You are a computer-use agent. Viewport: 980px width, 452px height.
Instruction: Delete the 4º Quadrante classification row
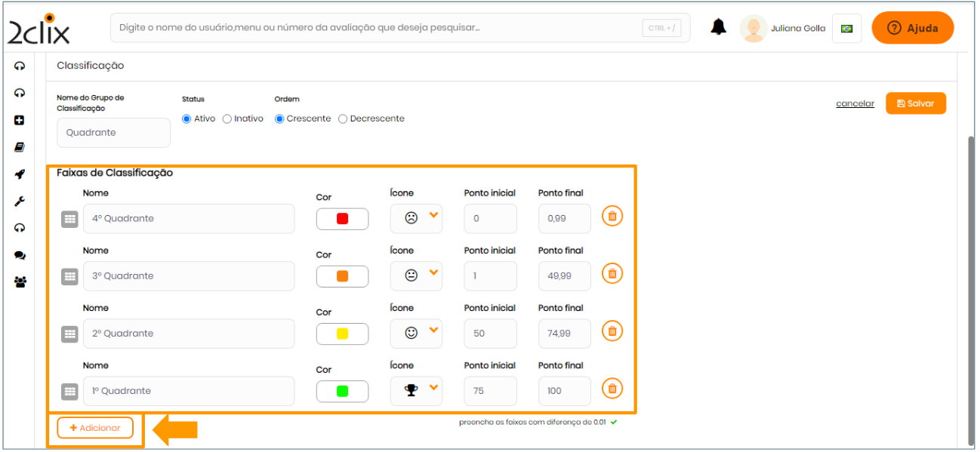(x=612, y=217)
